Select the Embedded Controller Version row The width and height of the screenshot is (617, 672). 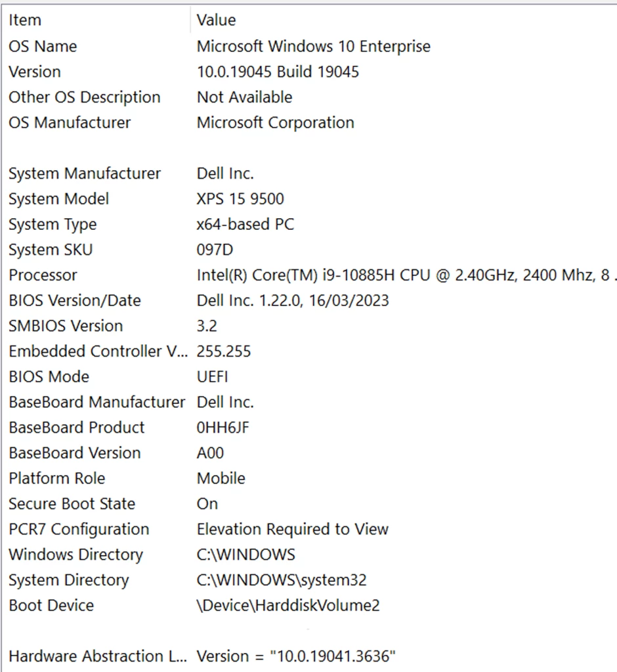pos(309,351)
